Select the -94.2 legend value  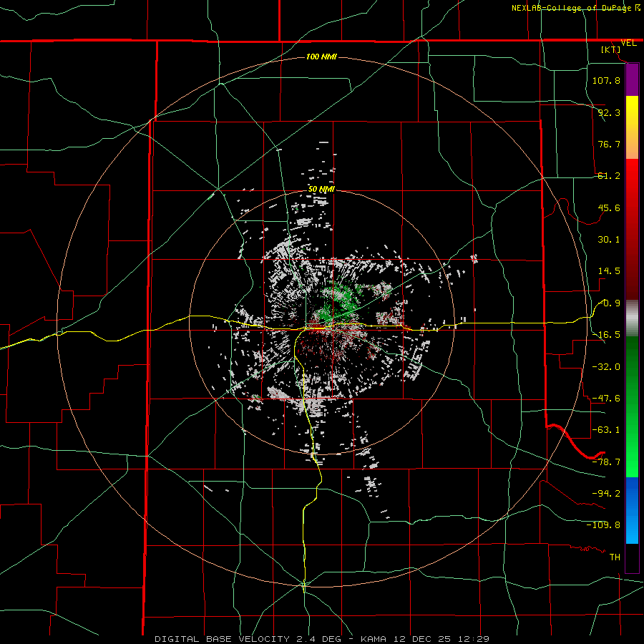(x=606, y=493)
